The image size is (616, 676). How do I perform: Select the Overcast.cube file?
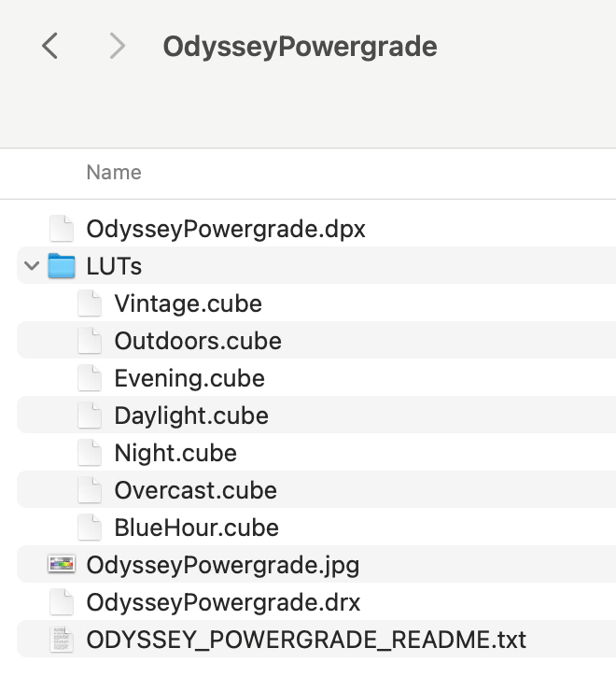coord(195,490)
